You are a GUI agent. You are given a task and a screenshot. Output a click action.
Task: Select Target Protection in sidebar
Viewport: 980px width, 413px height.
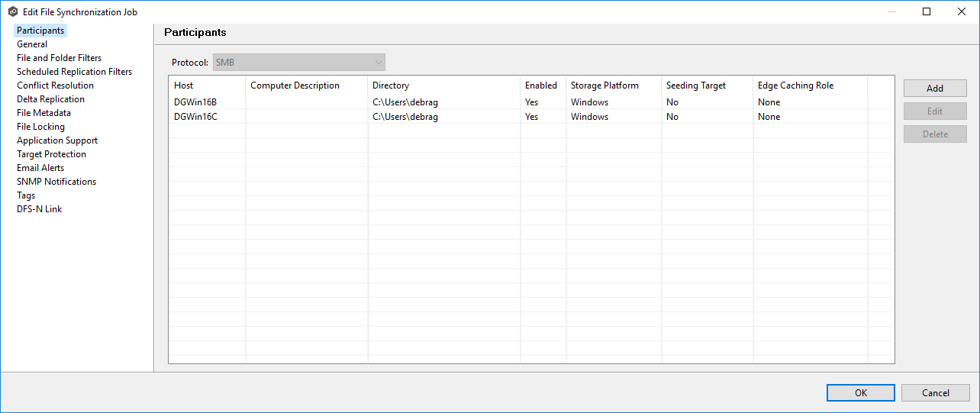[51, 154]
